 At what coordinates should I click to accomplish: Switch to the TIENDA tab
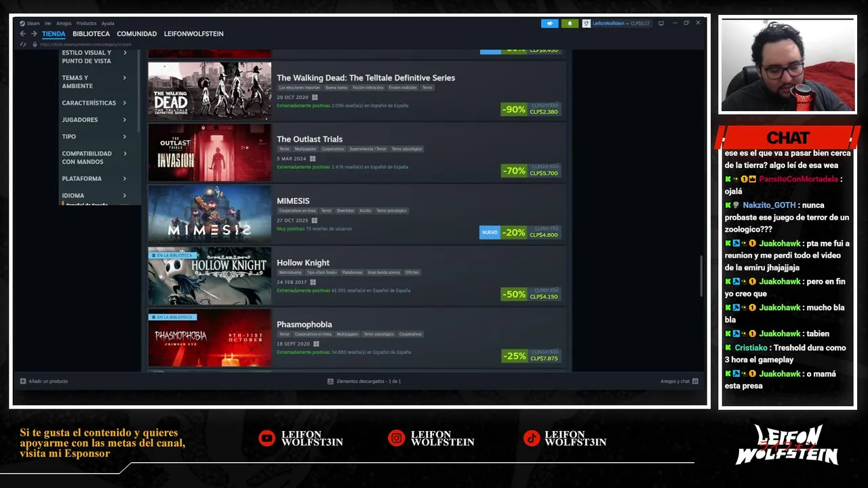click(x=54, y=34)
